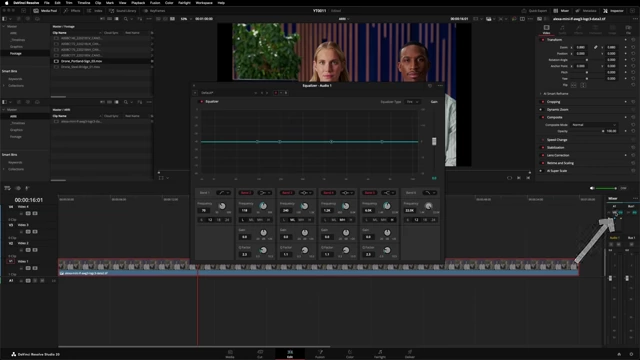Open the Metadata panel

(586, 11)
